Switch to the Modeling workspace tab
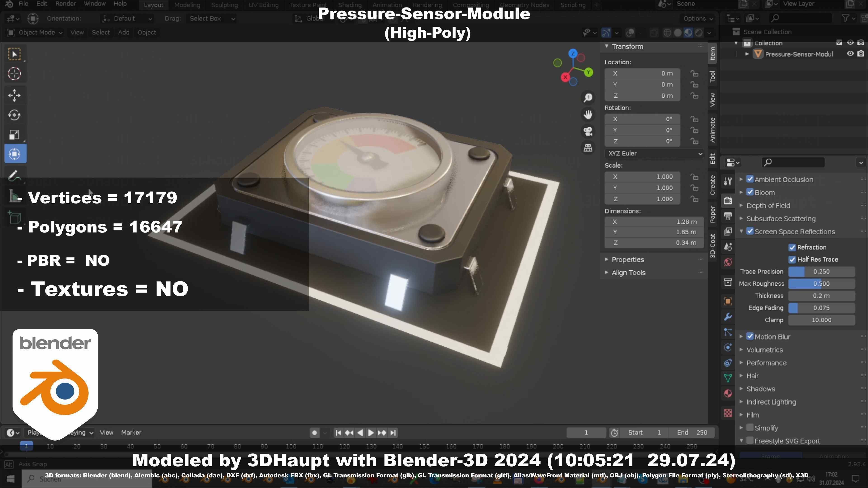 click(187, 5)
